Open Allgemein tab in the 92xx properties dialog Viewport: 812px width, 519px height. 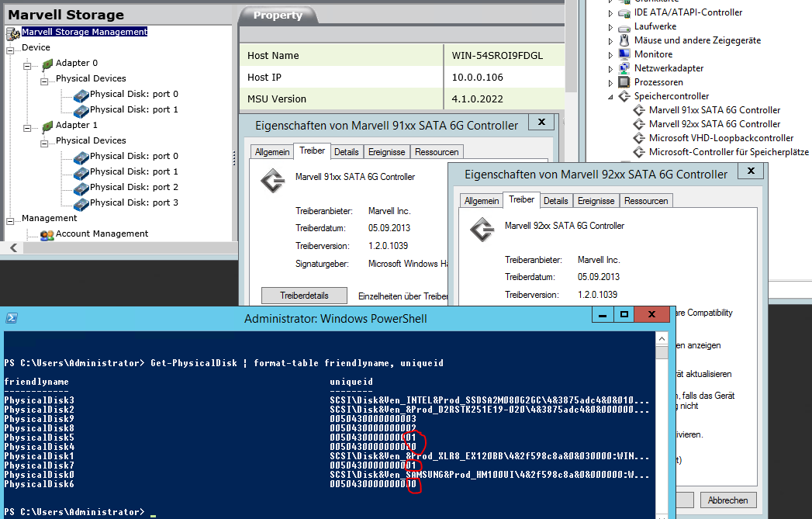482,200
